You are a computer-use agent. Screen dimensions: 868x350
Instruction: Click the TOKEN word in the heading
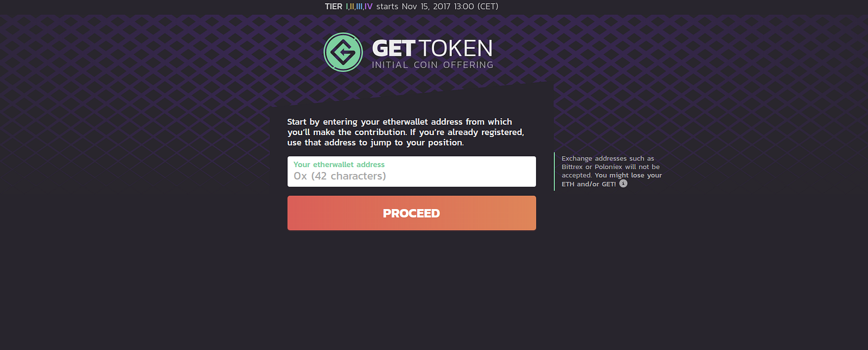point(455,49)
